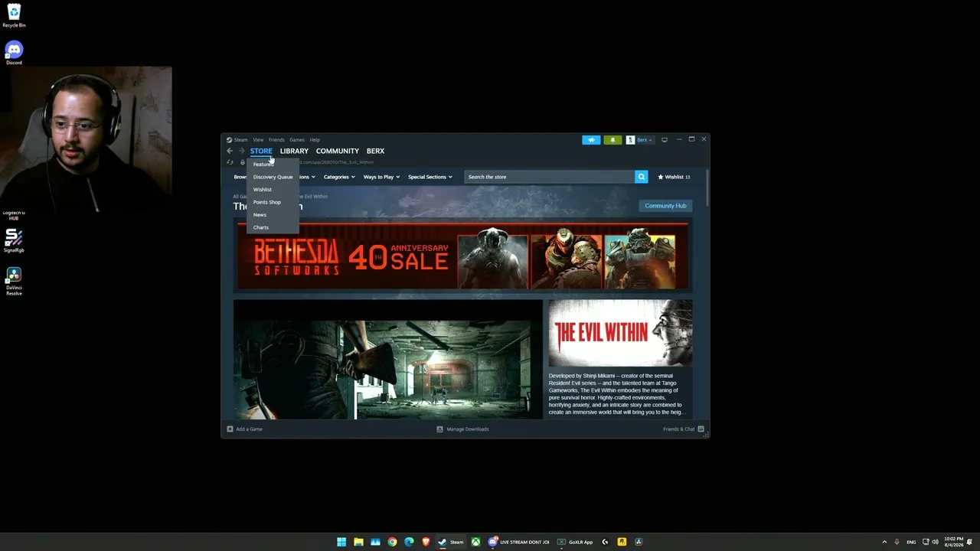Open the GoXLR App taskbar button

[x=576, y=542]
